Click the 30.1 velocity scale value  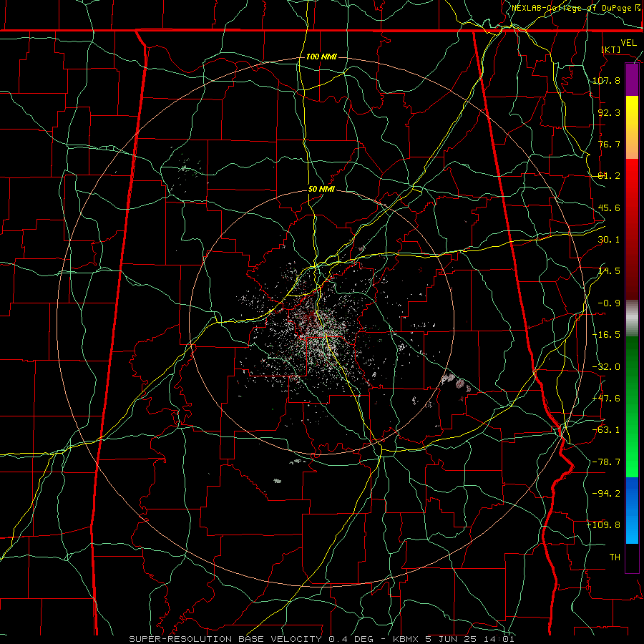609,240
